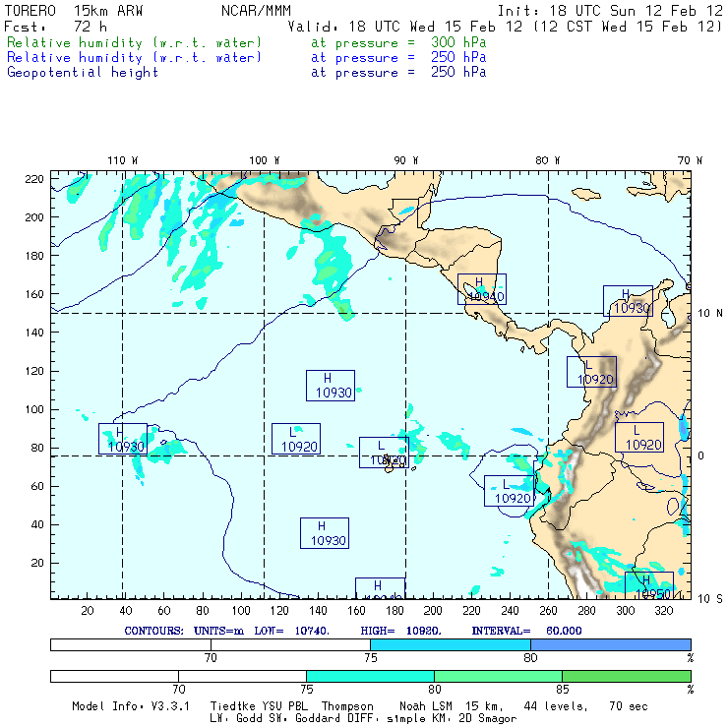Click the '260' tick on the horizontal axis

(548, 611)
